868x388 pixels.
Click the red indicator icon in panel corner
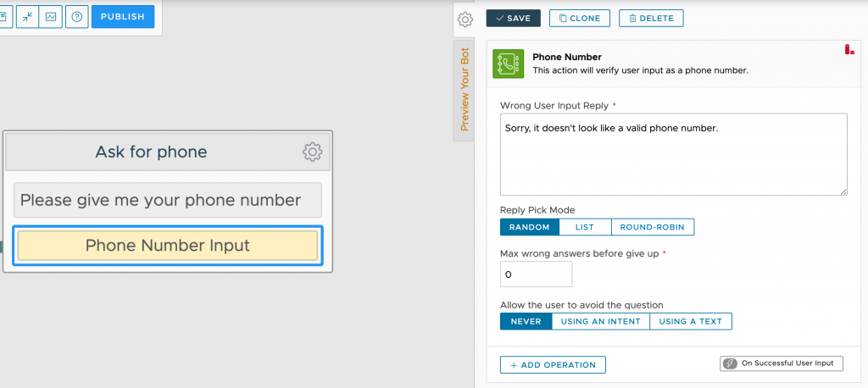point(849,50)
